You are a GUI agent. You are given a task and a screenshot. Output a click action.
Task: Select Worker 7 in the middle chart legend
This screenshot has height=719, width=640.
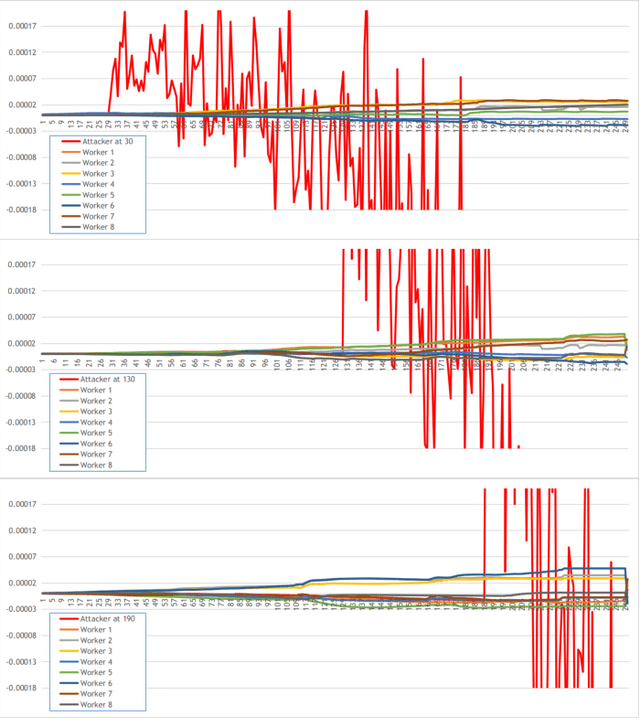click(x=98, y=455)
